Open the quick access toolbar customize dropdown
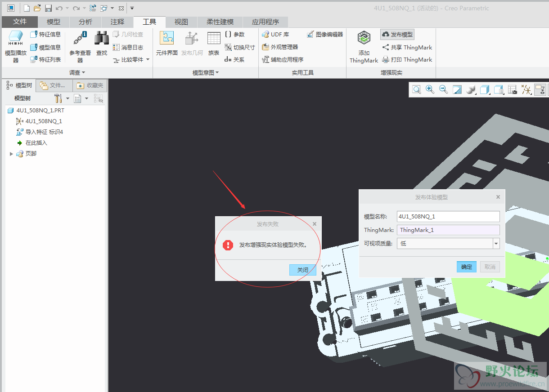 [x=132, y=8]
